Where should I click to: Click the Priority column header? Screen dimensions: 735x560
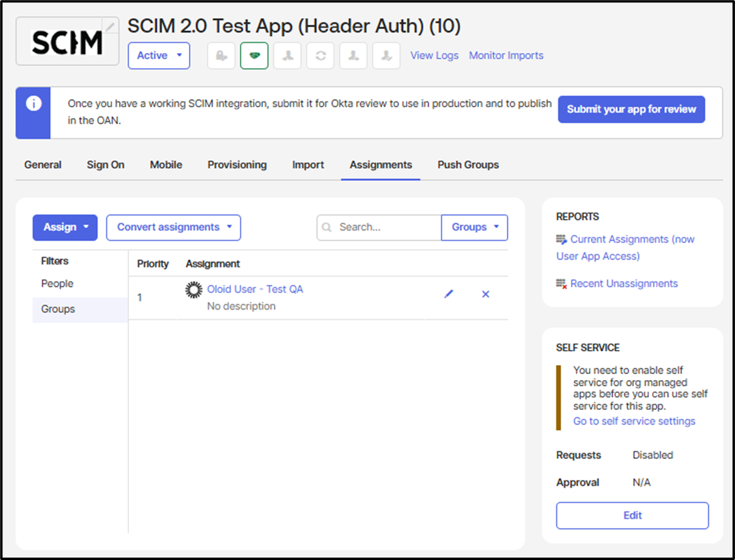pyautogui.click(x=153, y=264)
